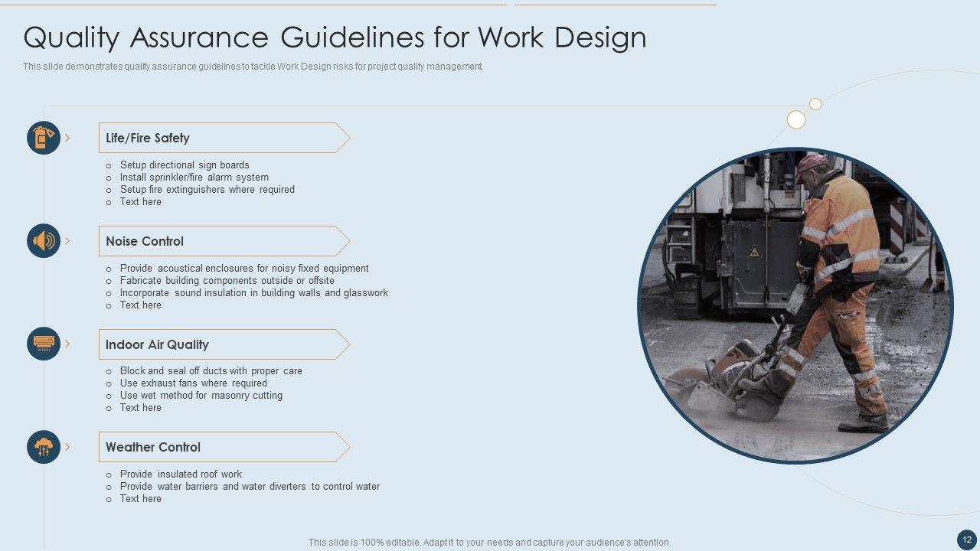This screenshot has width=980, height=551.
Task: Click 'Provide acoustical enclosures' bullet
Action: point(244,268)
